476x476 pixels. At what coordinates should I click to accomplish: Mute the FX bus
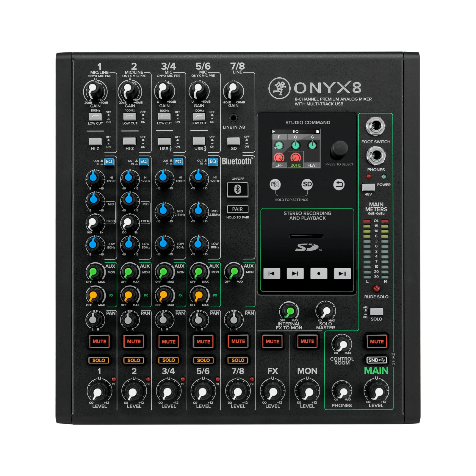coord(273,342)
